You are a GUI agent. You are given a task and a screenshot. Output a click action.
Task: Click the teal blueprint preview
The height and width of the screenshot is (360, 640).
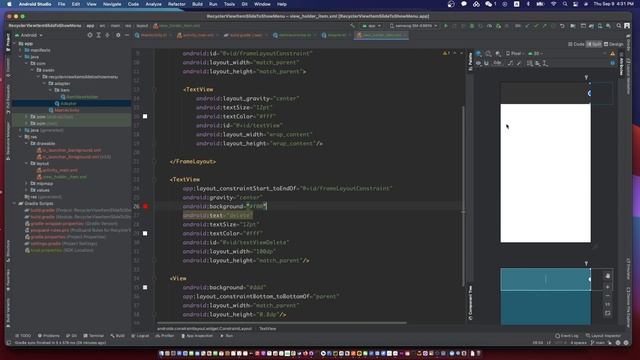545,296
